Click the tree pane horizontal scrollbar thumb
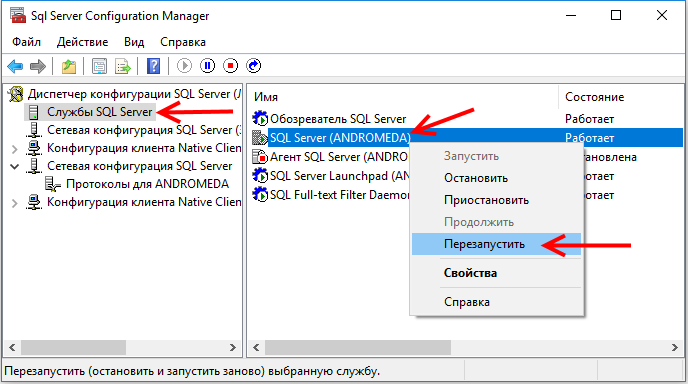The image size is (688, 384). tap(73, 348)
